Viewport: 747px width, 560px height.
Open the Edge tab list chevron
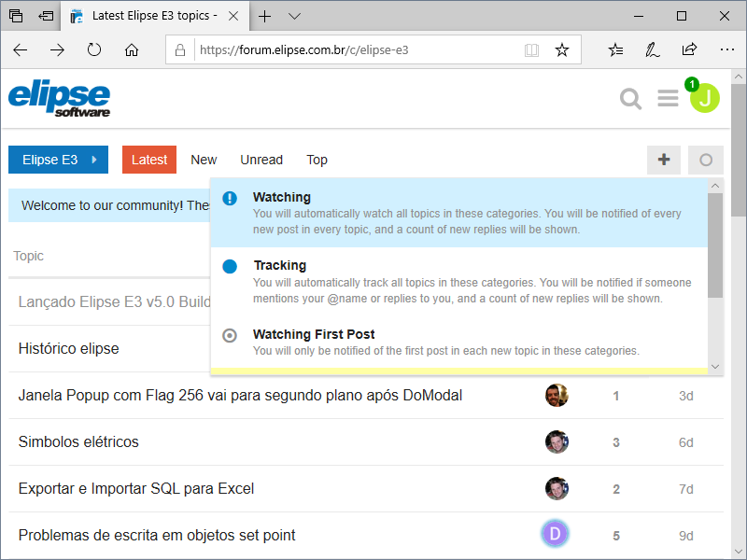(294, 16)
